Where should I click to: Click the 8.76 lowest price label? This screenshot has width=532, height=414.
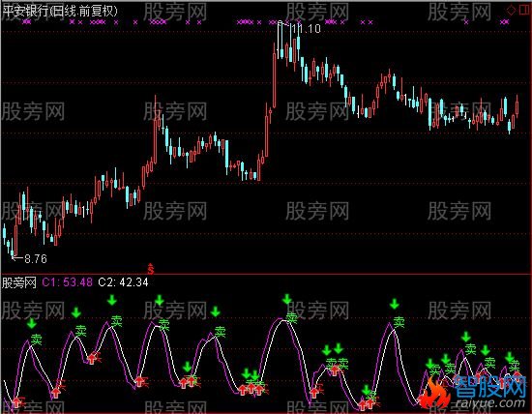36,259
